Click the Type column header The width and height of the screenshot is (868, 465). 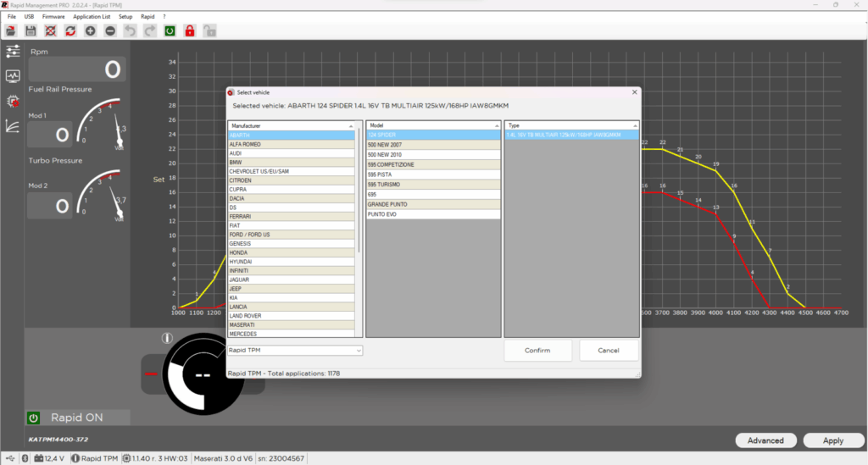570,125
